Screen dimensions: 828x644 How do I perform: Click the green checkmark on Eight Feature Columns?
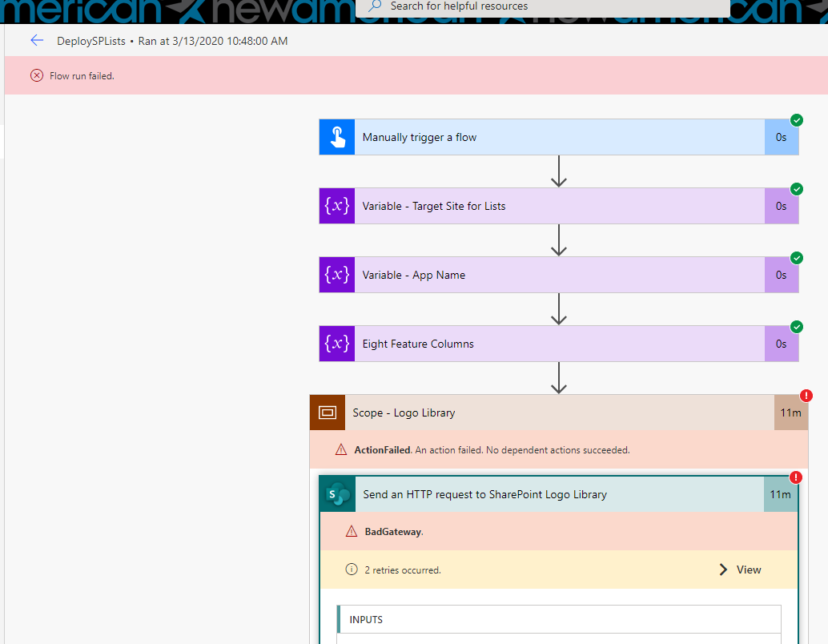point(796,327)
